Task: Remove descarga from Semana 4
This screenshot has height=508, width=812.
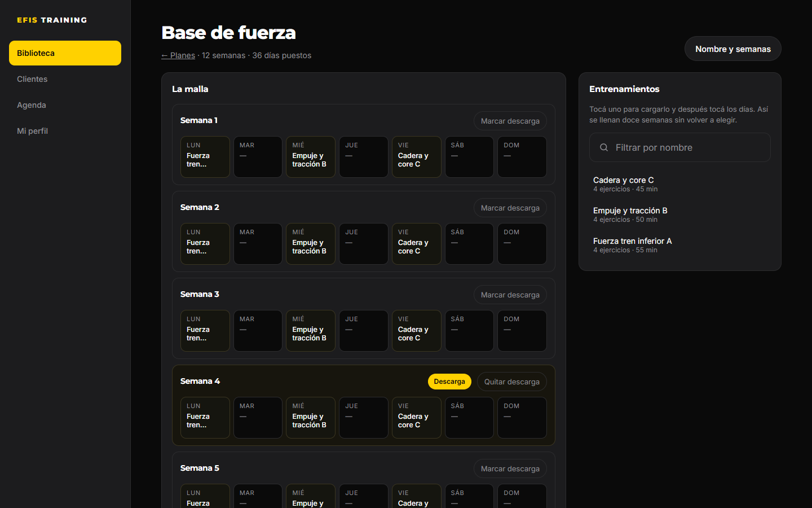Action: (511, 382)
